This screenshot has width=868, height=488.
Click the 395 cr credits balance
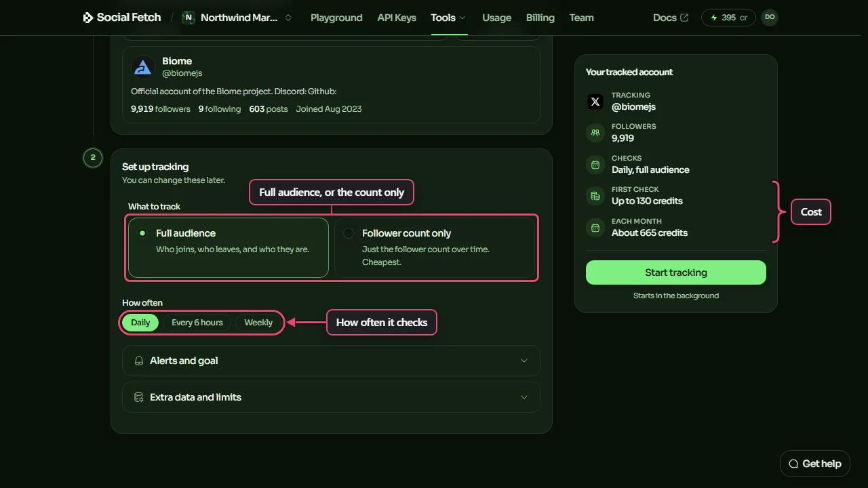pos(729,18)
